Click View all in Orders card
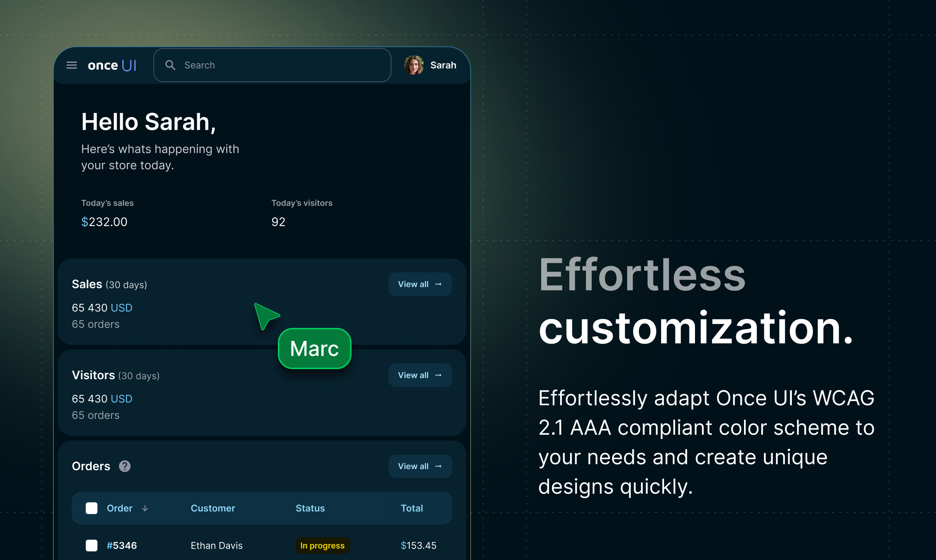936x560 pixels. click(x=420, y=466)
